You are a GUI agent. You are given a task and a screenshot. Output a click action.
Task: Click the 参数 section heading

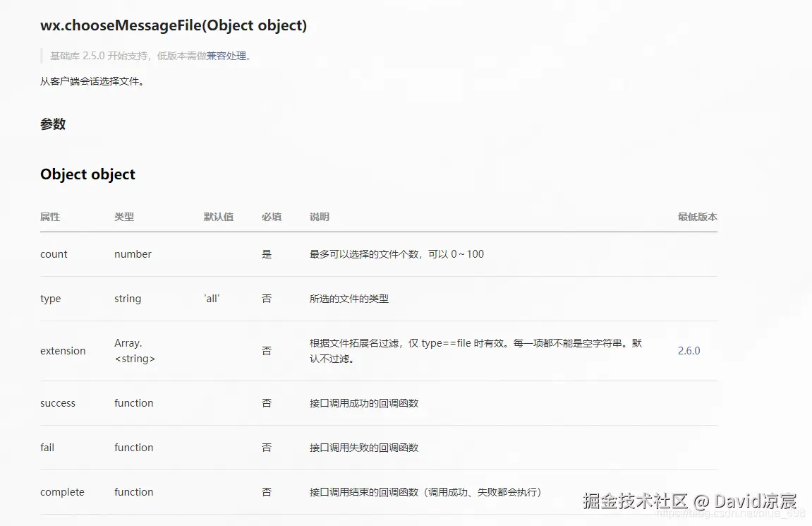pos(53,124)
